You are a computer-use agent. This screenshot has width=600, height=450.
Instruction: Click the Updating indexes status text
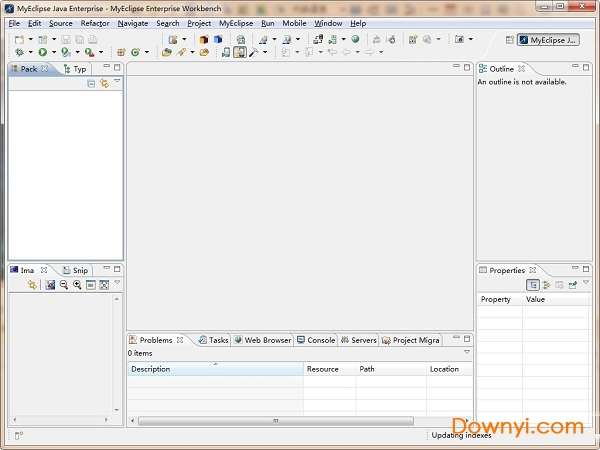(461, 435)
